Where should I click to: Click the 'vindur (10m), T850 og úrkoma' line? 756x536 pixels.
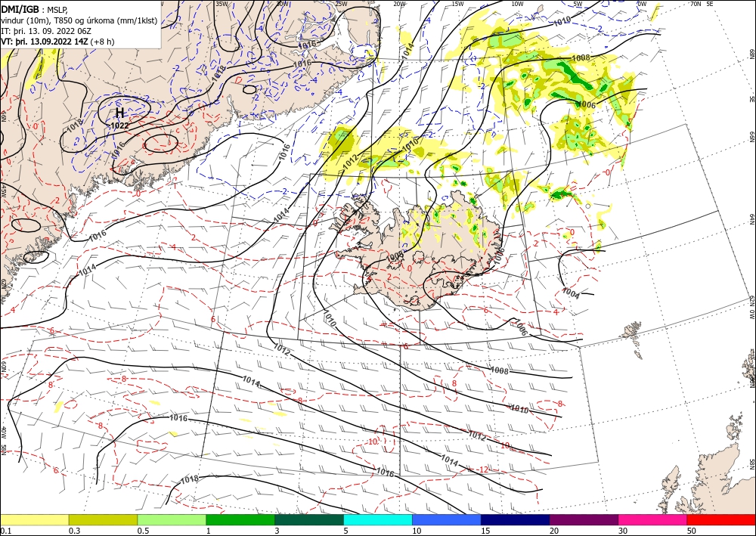click(79, 20)
